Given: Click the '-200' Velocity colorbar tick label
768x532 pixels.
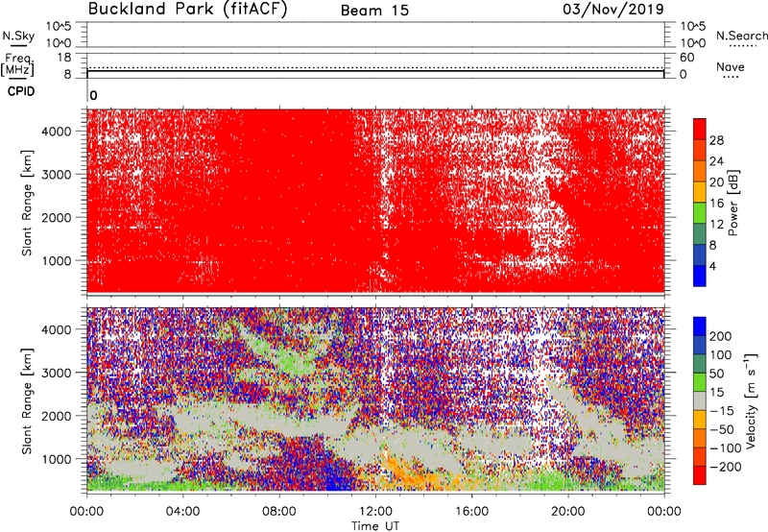Looking at the screenshot, I should (x=725, y=467).
